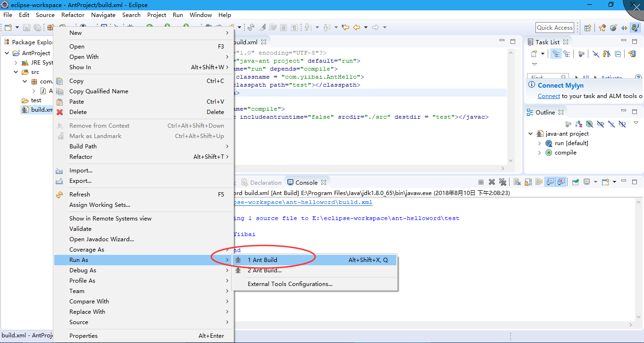Click the Quick Access search field

555,28
